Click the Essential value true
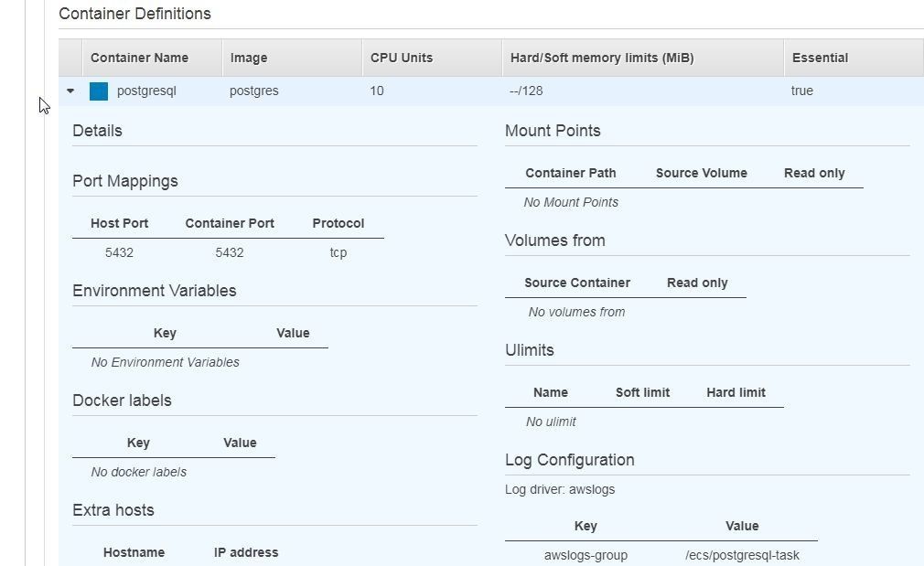 tap(802, 91)
